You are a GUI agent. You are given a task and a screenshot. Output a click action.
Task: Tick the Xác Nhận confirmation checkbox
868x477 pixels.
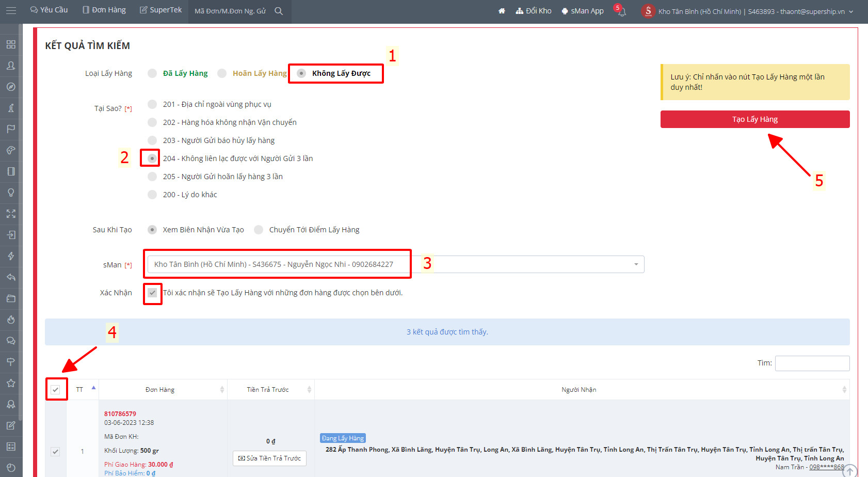tap(152, 293)
